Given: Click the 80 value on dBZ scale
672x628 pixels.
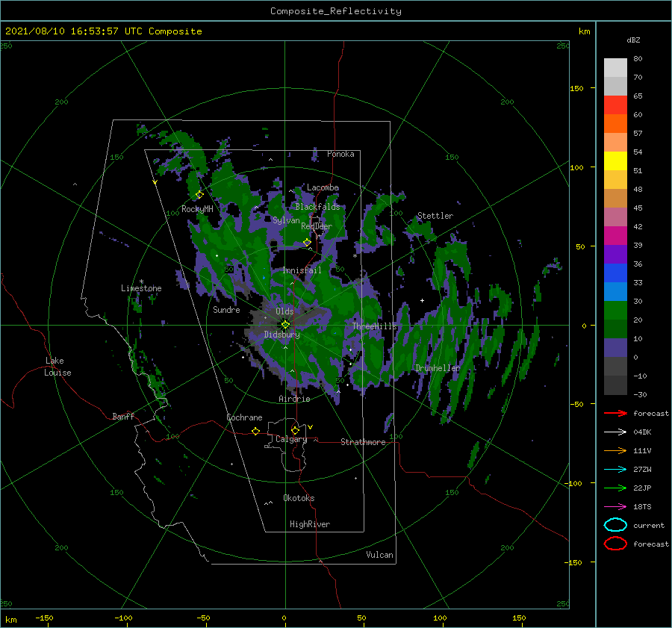Looking at the screenshot, I should (x=638, y=59).
